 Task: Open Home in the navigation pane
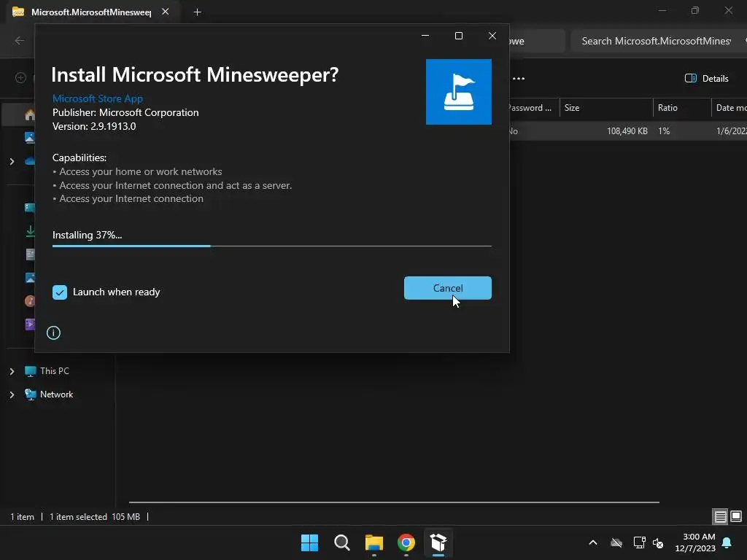point(29,114)
